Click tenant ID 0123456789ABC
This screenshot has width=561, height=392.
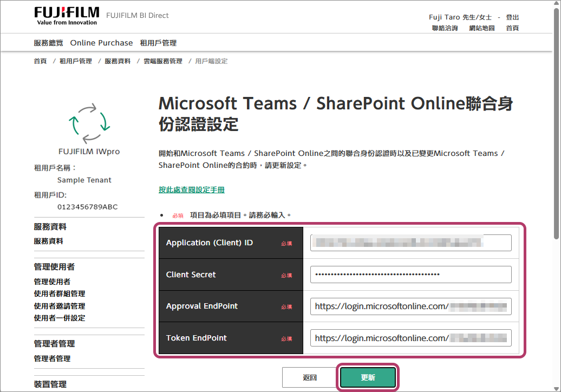coord(87,207)
